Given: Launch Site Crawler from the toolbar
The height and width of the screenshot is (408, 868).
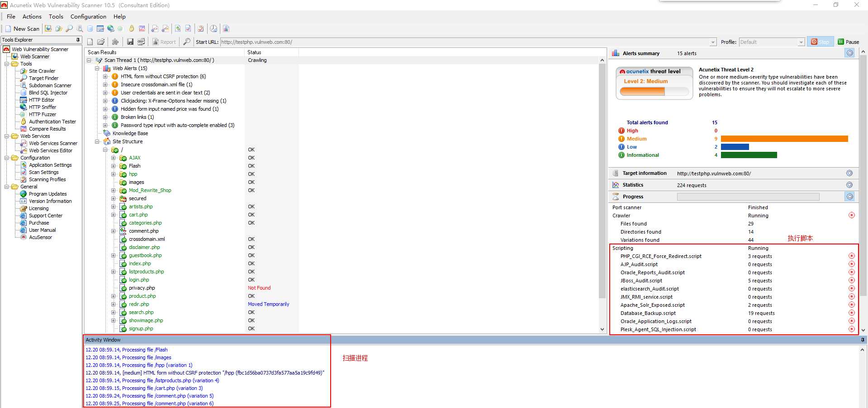Looking at the screenshot, I should point(59,28).
